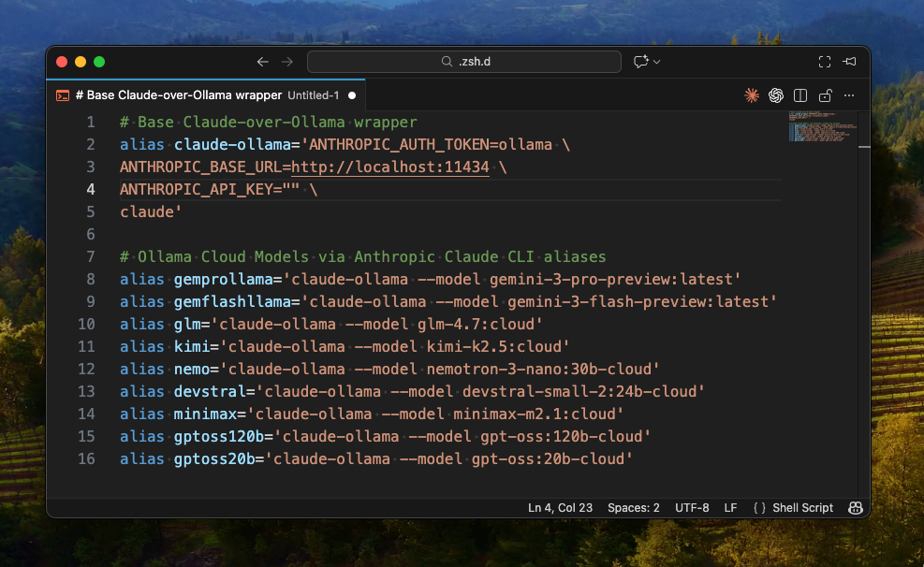Go back with the left arrow
This screenshot has height=567, width=924.
coord(263,62)
